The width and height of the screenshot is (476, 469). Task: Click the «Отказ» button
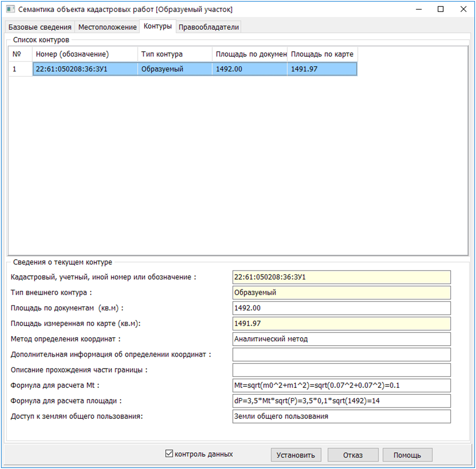tap(353, 455)
